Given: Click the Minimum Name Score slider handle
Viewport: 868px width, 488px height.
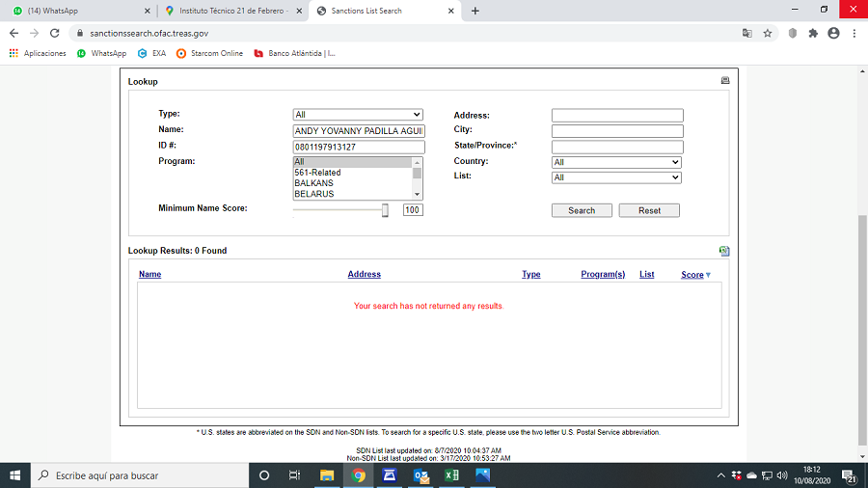Looking at the screenshot, I should [x=385, y=210].
